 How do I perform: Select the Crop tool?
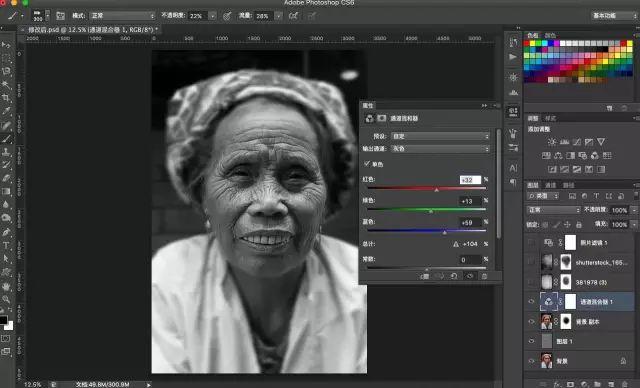click(x=6, y=98)
